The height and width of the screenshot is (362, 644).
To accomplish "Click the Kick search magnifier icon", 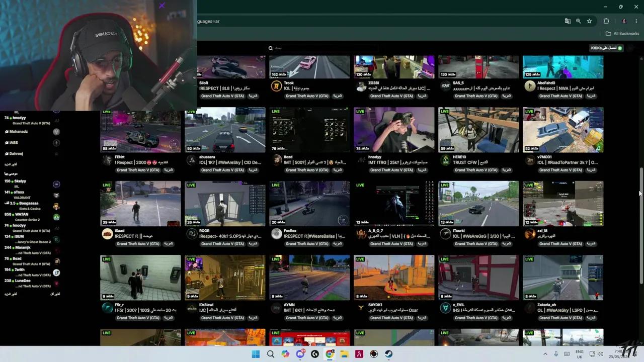I will 270,48.
